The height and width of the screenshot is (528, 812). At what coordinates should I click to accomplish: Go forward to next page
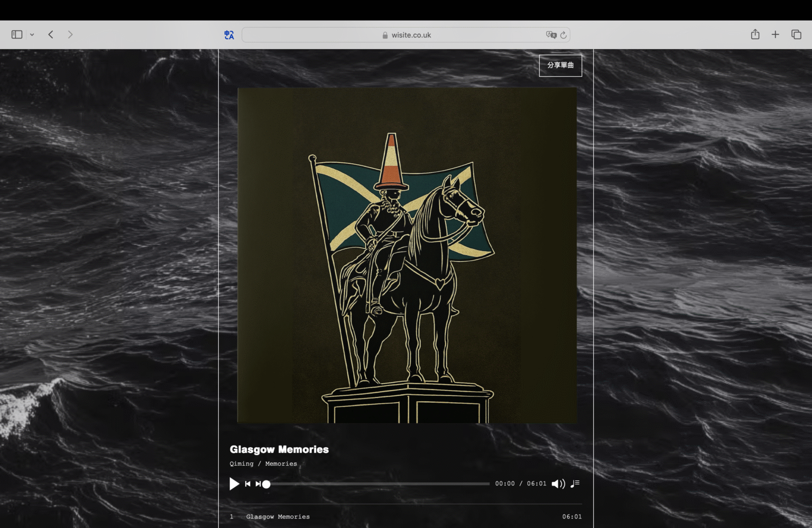(x=70, y=34)
